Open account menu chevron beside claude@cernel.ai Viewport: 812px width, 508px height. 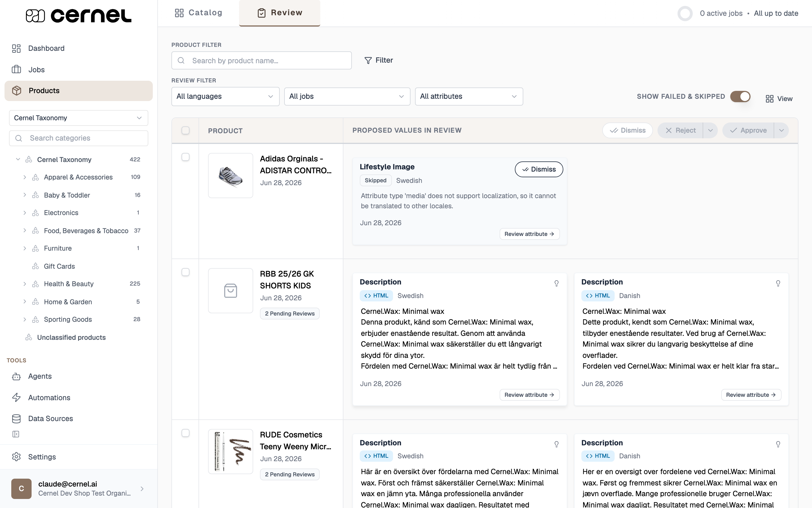coord(142,489)
